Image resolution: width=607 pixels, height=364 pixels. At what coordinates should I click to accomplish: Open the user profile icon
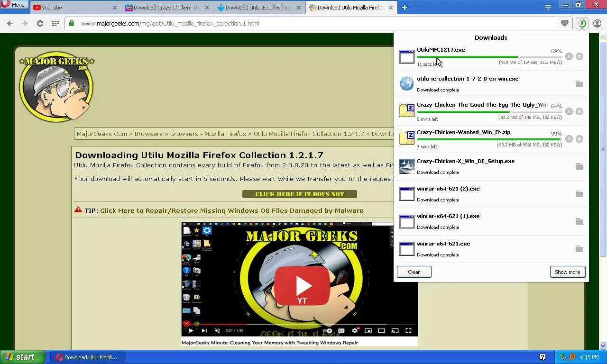(x=597, y=23)
